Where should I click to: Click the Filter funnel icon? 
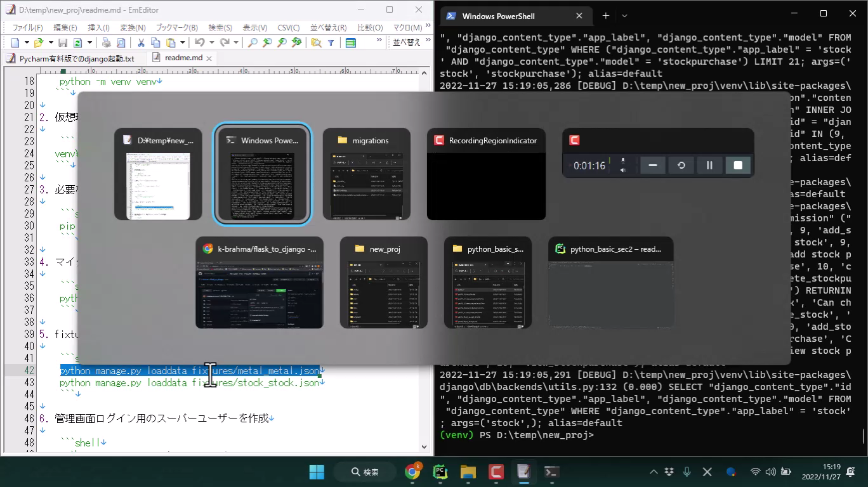[x=331, y=42]
